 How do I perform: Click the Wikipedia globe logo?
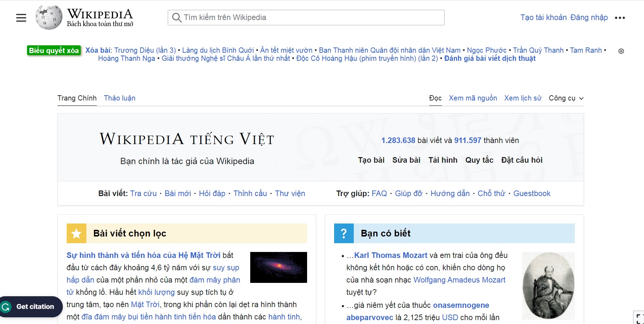click(x=49, y=18)
